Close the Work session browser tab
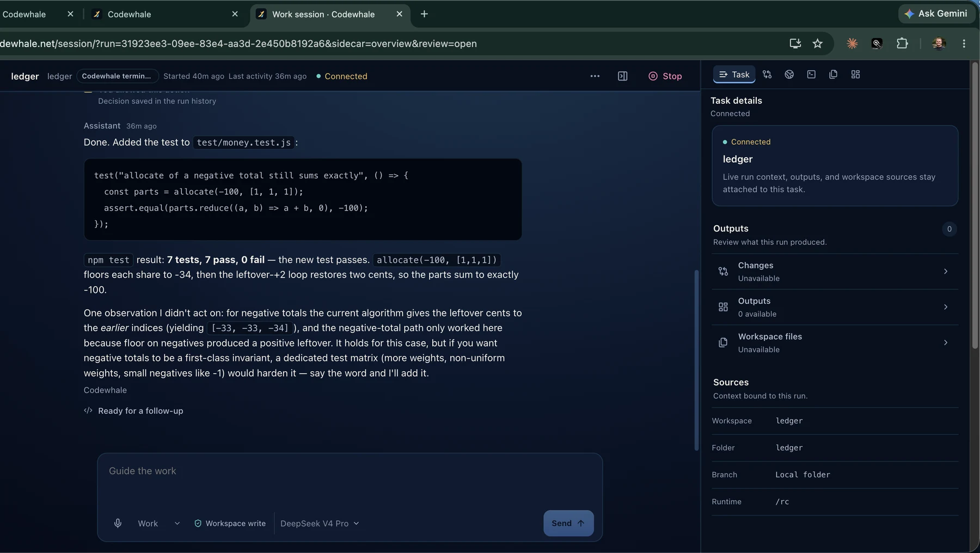Screen dimensions: 980x553 pyautogui.click(x=399, y=14)
